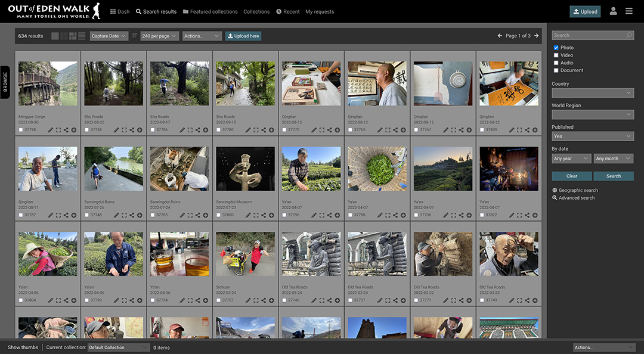This screenshot has width=644, height=354.
Task: Share resource 37748
Action: coord(132,215)
